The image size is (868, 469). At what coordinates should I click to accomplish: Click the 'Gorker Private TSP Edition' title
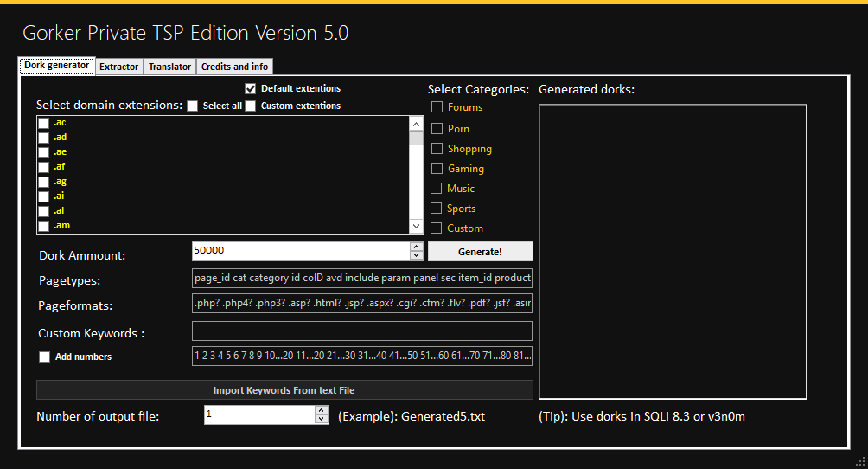click(x=186, y=33)
